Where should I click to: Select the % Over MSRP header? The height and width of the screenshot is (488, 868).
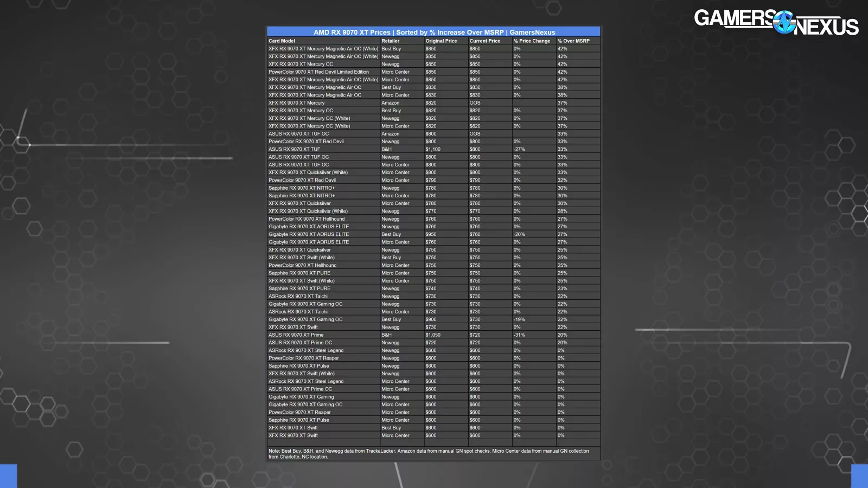pyautogui.click(x=573, y=41)
